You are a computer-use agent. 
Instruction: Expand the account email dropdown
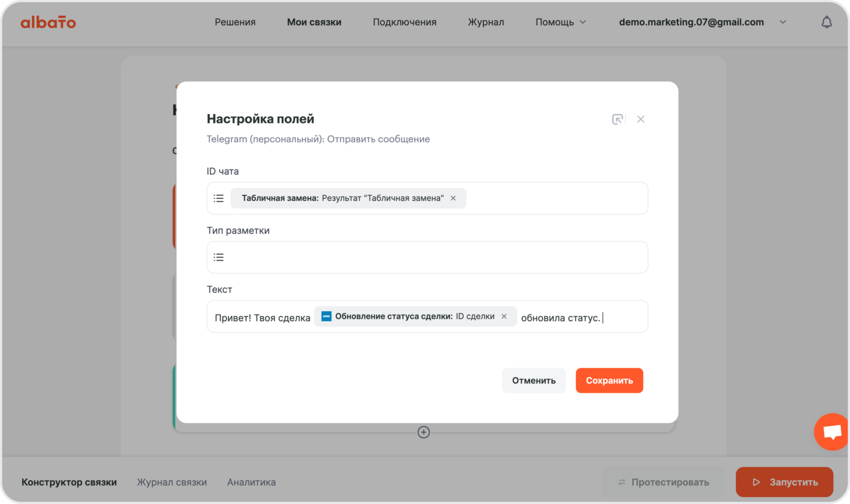point(783,22)
